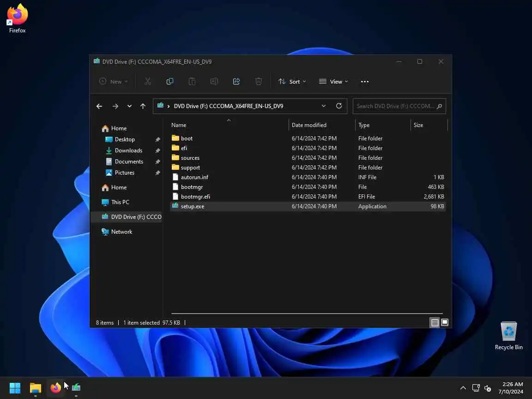
Task: Click the INF File type cell
Action: coord(367,177)
